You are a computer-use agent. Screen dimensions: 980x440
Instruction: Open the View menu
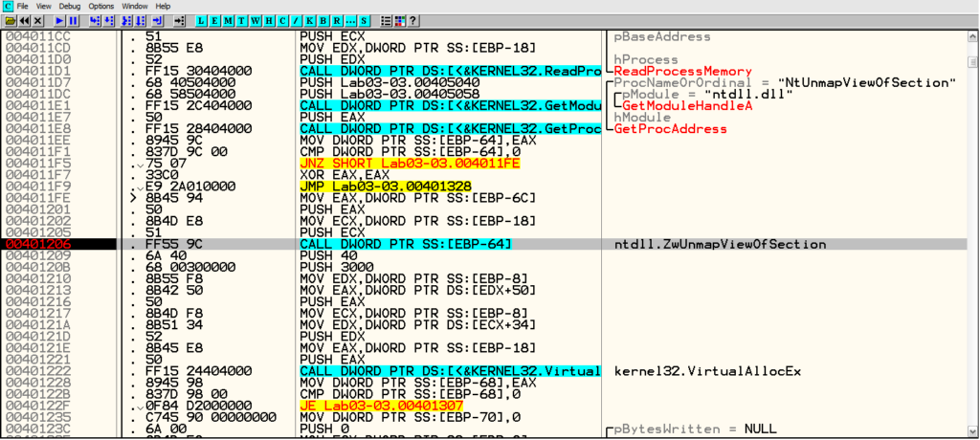[x=43, y=6]
